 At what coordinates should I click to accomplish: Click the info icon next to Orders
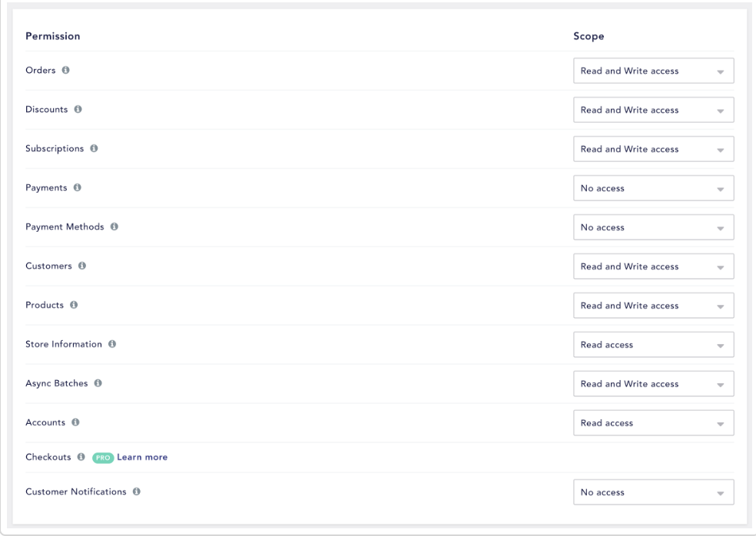pyautogui.click(x=65, y=71)
